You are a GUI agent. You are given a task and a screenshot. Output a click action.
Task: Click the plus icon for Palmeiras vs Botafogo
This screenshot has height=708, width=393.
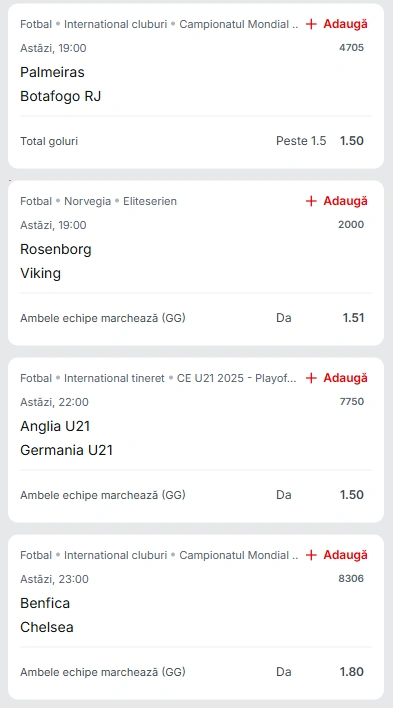[x=311, y=24]
